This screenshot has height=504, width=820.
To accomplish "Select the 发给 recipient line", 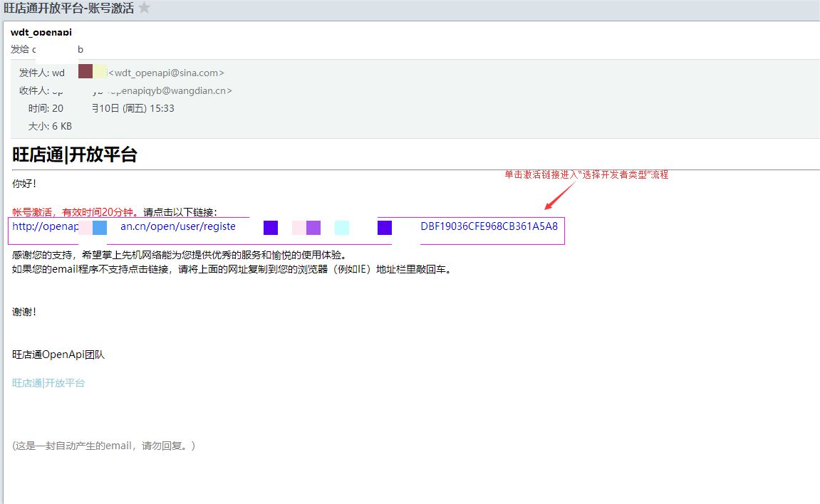I will [x=47, y=50].
